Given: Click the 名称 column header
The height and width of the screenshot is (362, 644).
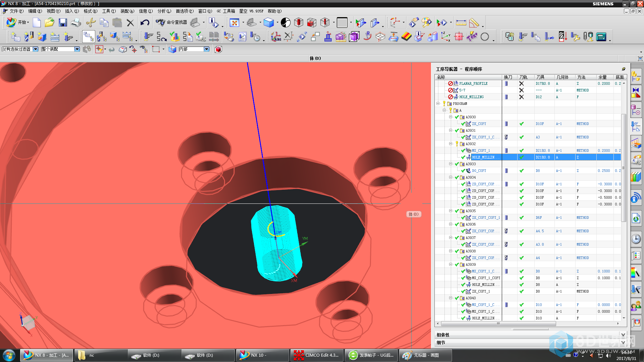Looking at the screenshot, I should [469, 77].
